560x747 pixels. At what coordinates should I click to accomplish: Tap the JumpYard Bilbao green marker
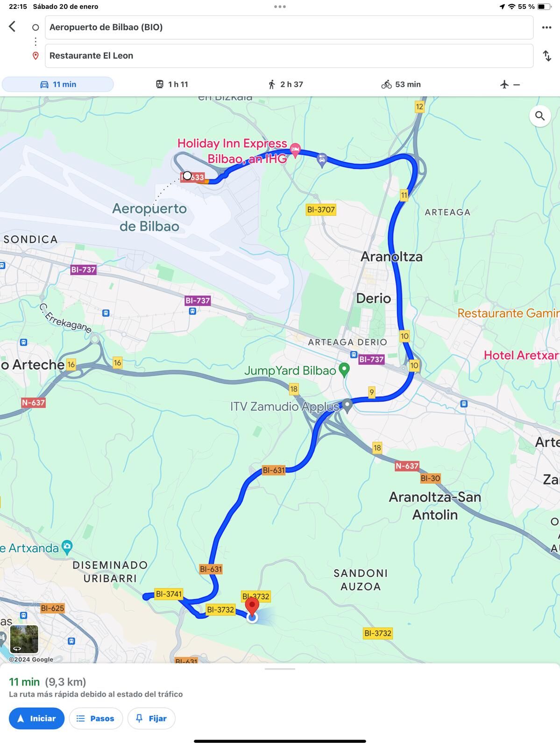pos(344,370)
